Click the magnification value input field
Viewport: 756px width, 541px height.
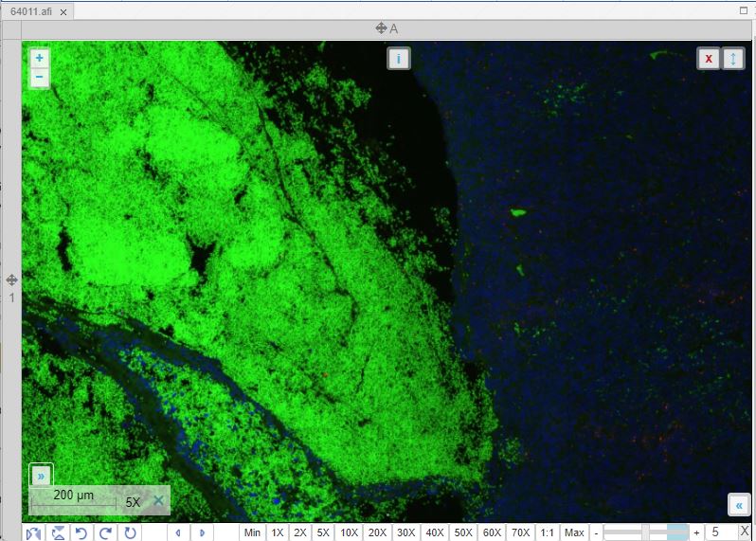720,532
